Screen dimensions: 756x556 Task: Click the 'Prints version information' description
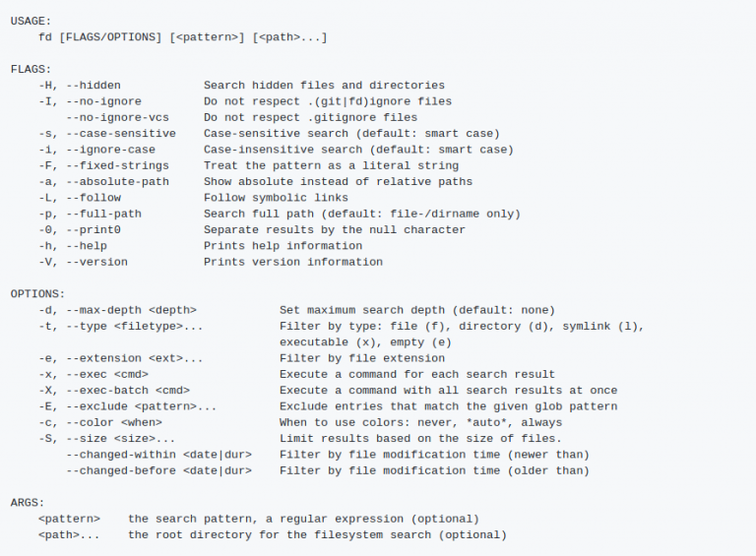(x=292, y=262)
